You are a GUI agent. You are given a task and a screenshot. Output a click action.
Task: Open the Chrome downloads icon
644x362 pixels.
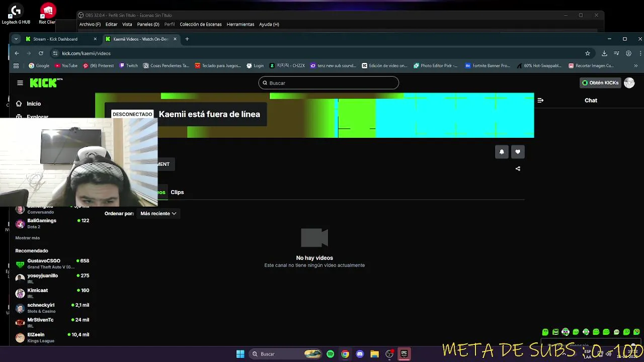click(x=604, y=53)
